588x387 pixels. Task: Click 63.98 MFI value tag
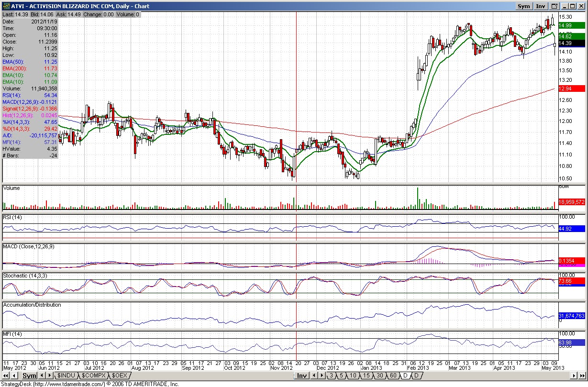572,343
